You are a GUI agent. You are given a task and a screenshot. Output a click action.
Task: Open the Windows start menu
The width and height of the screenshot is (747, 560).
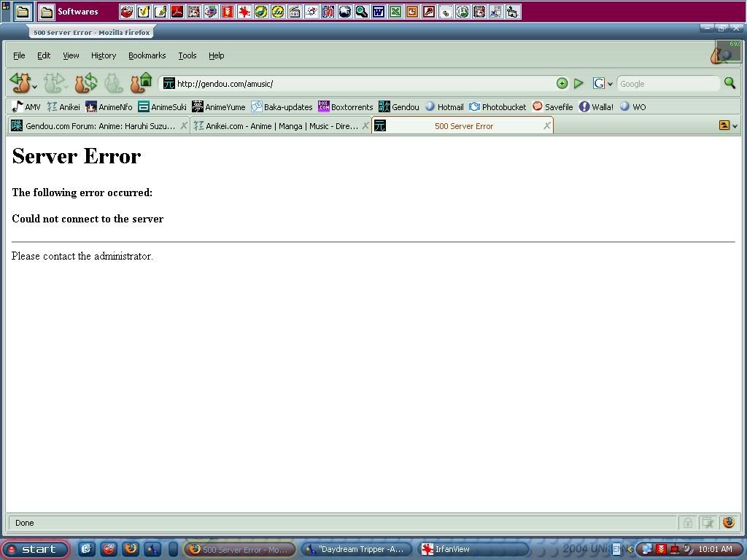pyautogui.click(x=35, y=549)
